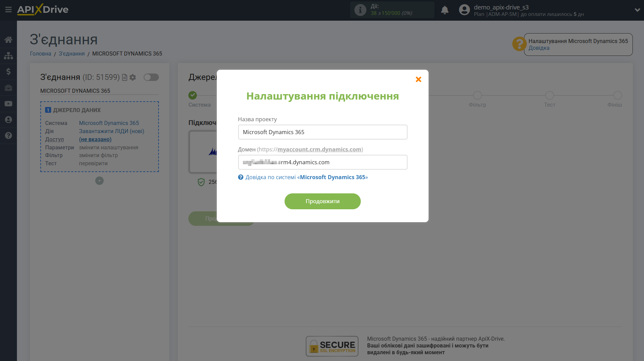
Task: Expand the account dropdown chevron
Action: (x=637, y=10)
